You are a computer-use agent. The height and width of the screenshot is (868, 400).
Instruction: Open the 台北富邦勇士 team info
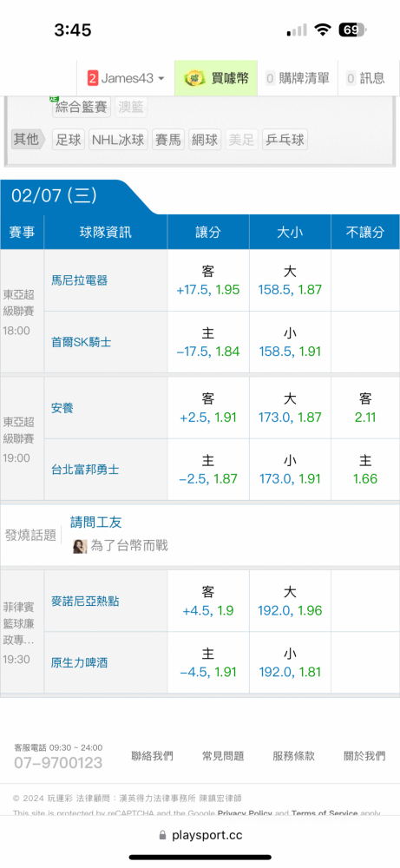point(85,470)
